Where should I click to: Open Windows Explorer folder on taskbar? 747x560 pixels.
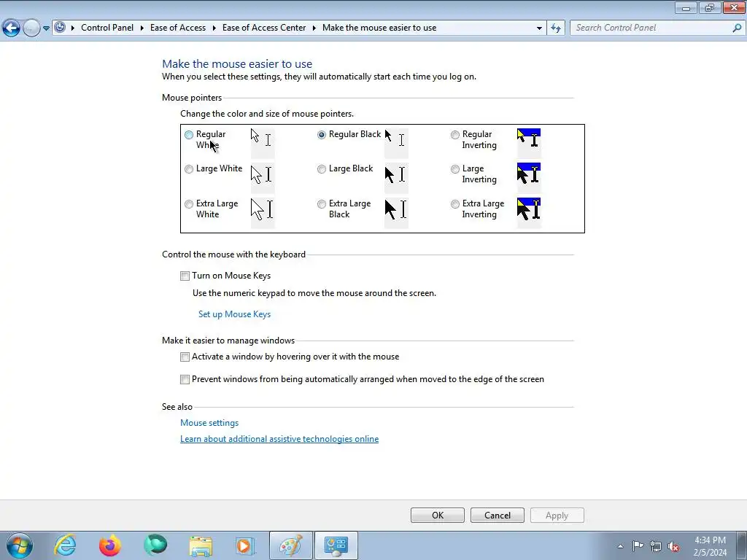point(201,545)
